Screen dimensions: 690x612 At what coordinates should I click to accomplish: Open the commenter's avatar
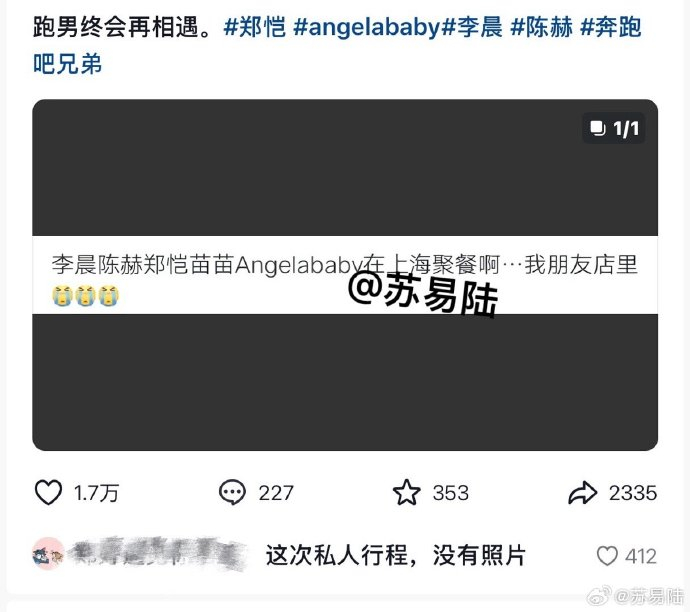point(48,553)
